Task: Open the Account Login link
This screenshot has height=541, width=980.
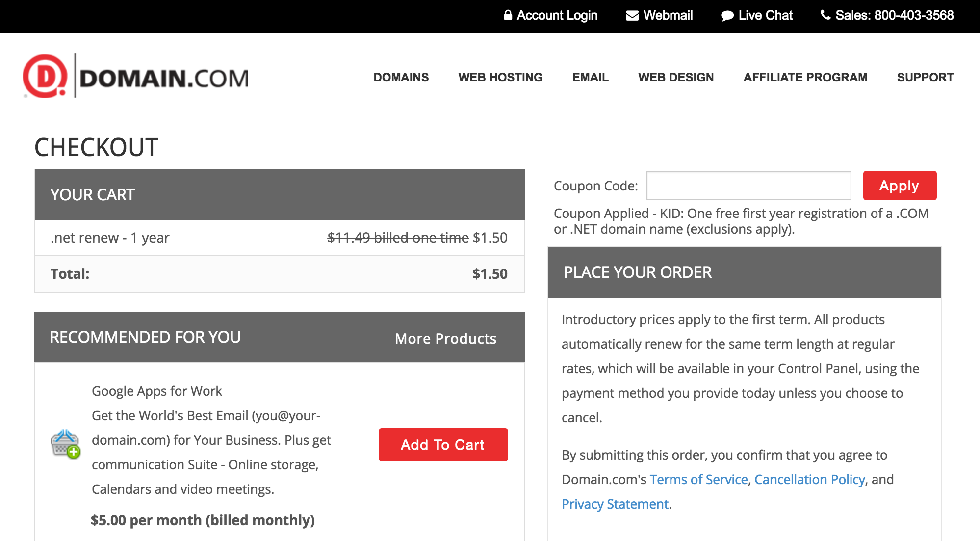Action: pos(557,15)
